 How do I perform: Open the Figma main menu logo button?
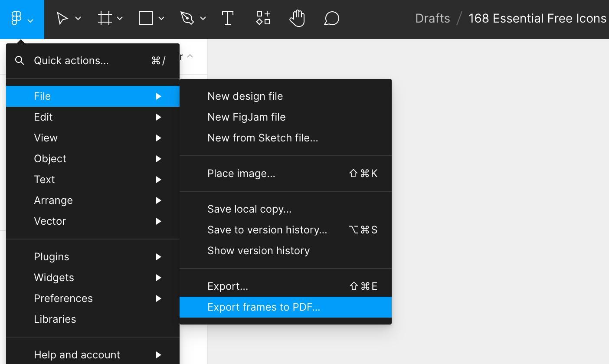[22, 19]
